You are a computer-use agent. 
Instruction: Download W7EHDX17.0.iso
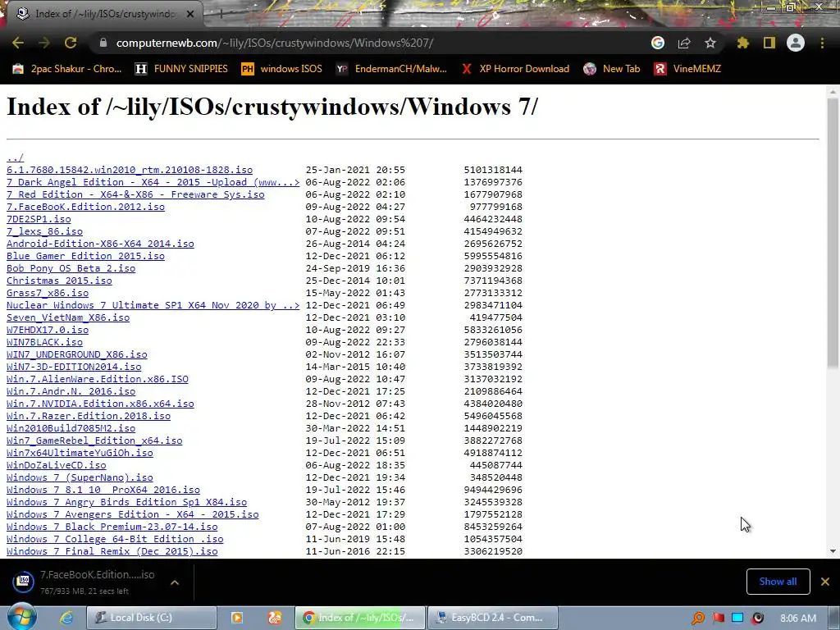[48, 330]
